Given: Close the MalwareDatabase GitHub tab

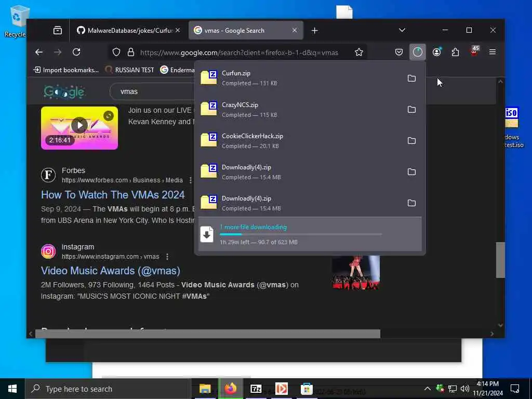Looking at the screenshot, I should [178, 31].
